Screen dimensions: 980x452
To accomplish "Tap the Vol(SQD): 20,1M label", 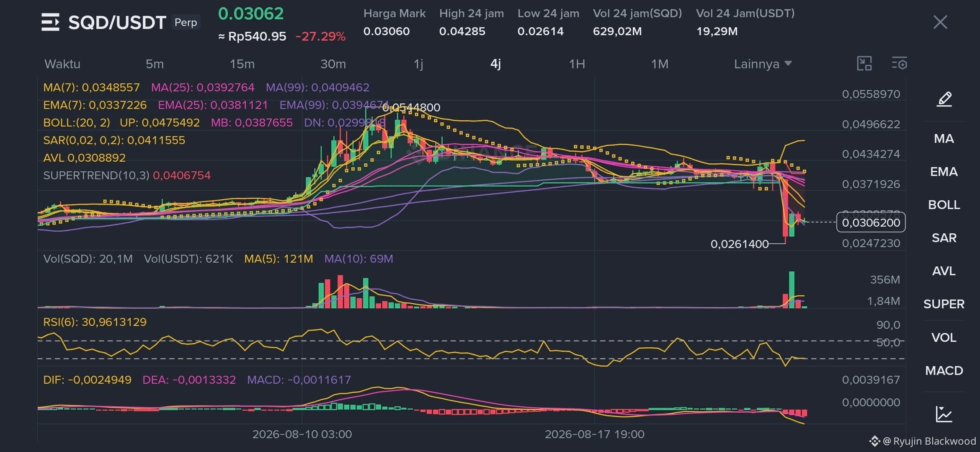I will pos(88,259).
